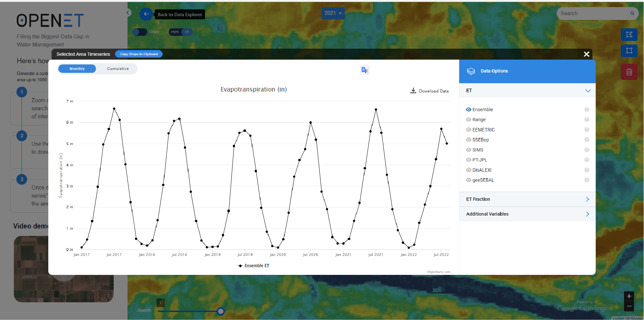This screenshot has height=320, width=644.
Task: Click the Download Data icon
Action: pos(413,91)
